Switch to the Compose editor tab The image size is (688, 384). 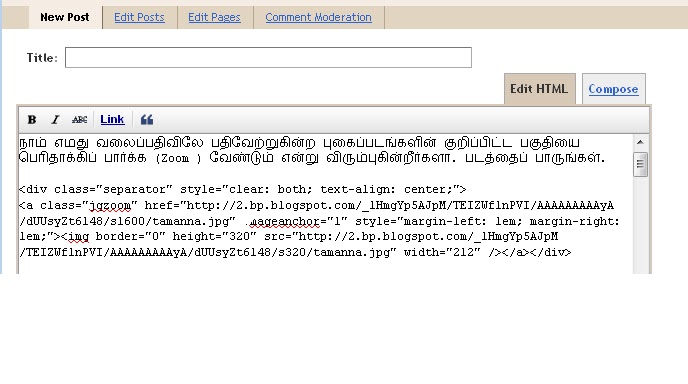(613, 89)
